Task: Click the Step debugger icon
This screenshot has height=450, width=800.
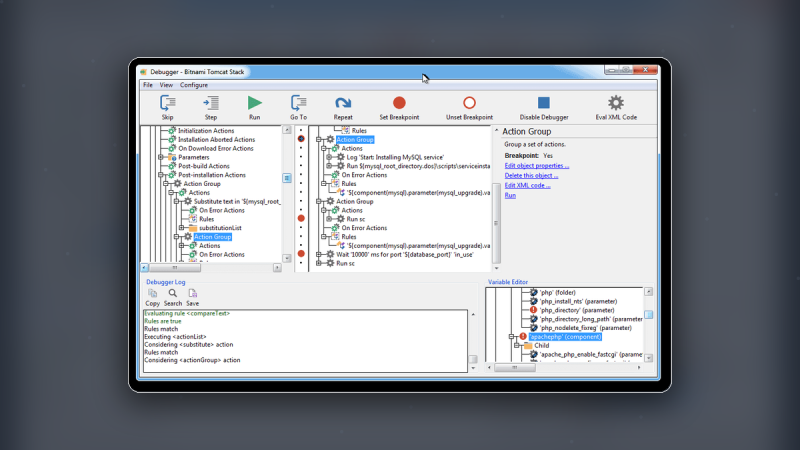Action: point(211,103)
